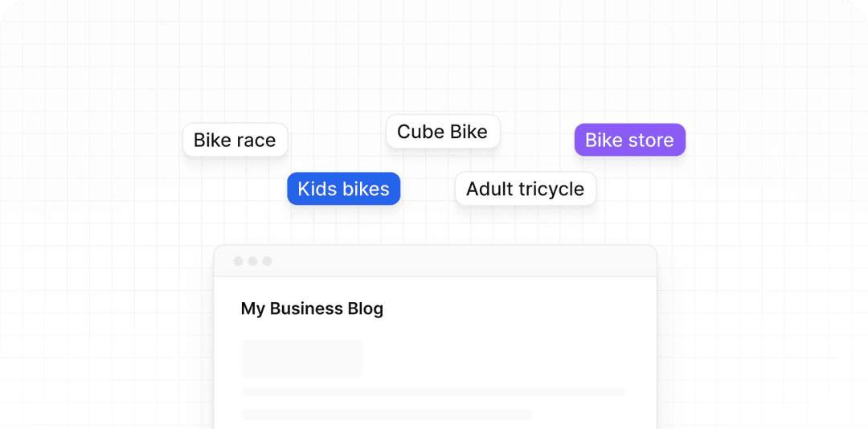Click the My Business Blog heading
868x429 pixels.
tap(312, 308)
